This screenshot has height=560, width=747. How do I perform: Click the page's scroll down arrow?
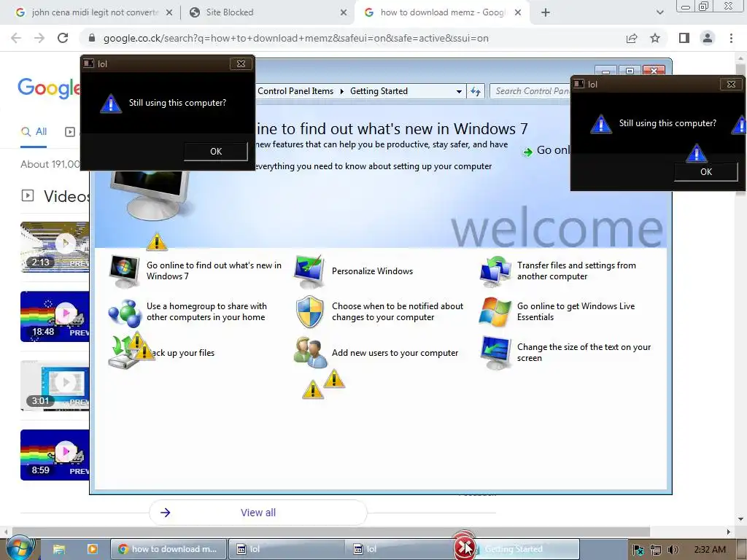point(740,519)
